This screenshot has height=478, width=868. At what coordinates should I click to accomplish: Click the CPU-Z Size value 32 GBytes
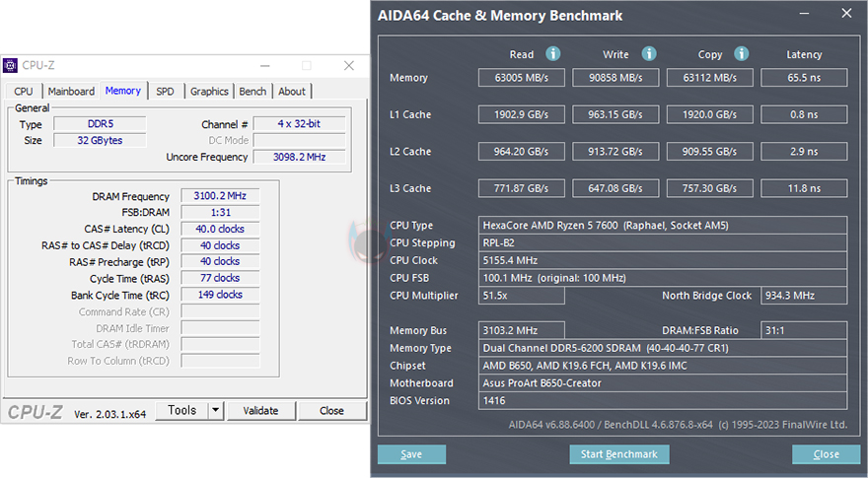click(x=101, y=141)
